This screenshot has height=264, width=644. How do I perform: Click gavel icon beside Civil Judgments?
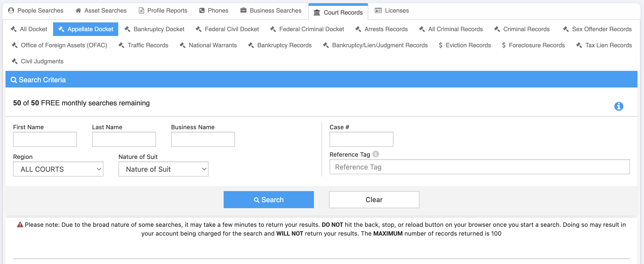tap(15, 61)
